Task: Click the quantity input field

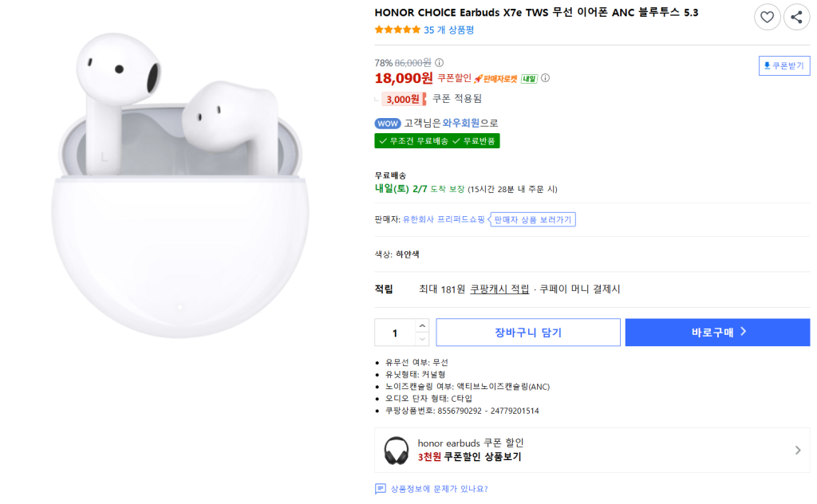Action: coord(395,333)
